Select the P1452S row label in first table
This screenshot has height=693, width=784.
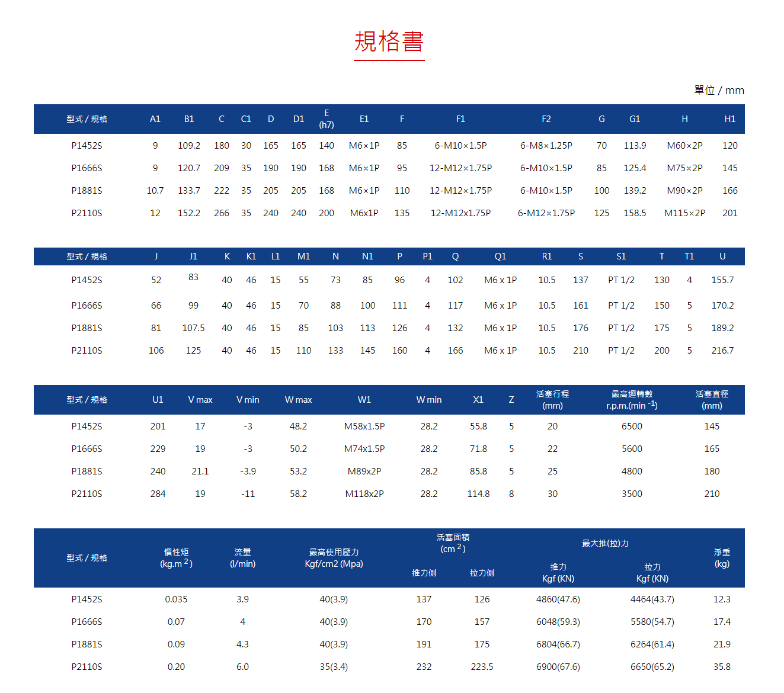tap(87, 145)
